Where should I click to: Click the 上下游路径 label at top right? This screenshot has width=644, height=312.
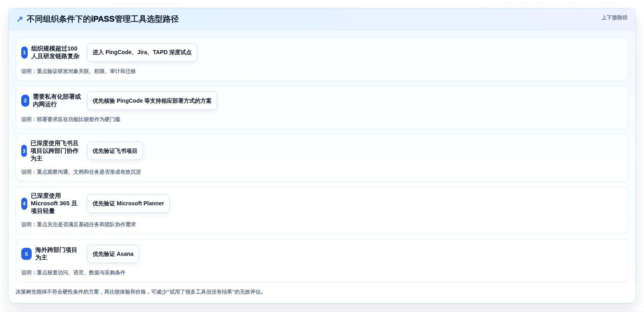coord(614,18)
